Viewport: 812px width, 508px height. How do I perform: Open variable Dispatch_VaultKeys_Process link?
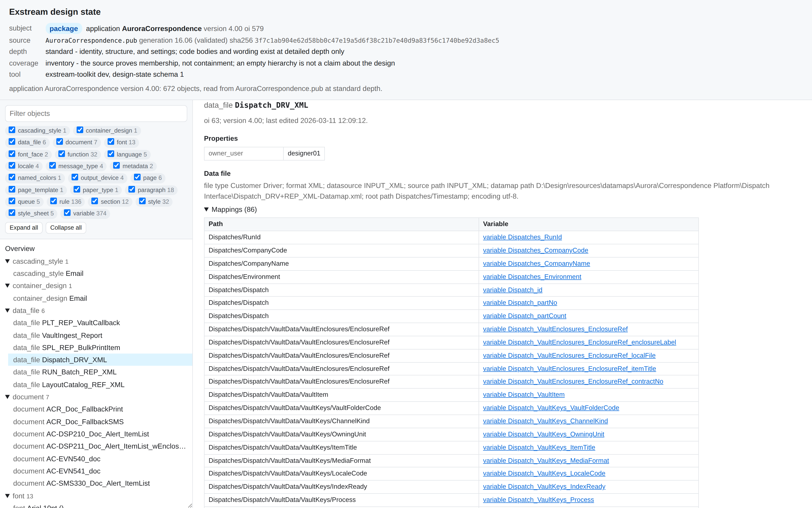tap(538, 500)
